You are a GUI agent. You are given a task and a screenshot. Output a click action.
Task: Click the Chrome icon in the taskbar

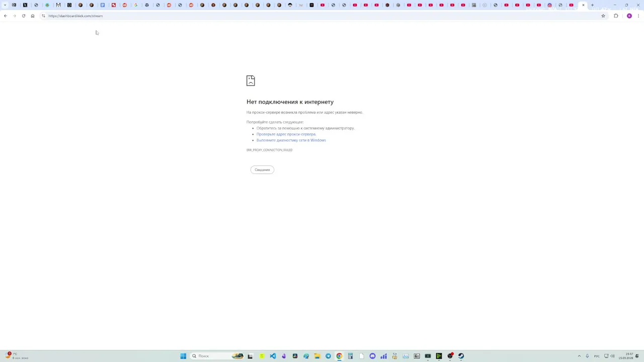(339, 356)
